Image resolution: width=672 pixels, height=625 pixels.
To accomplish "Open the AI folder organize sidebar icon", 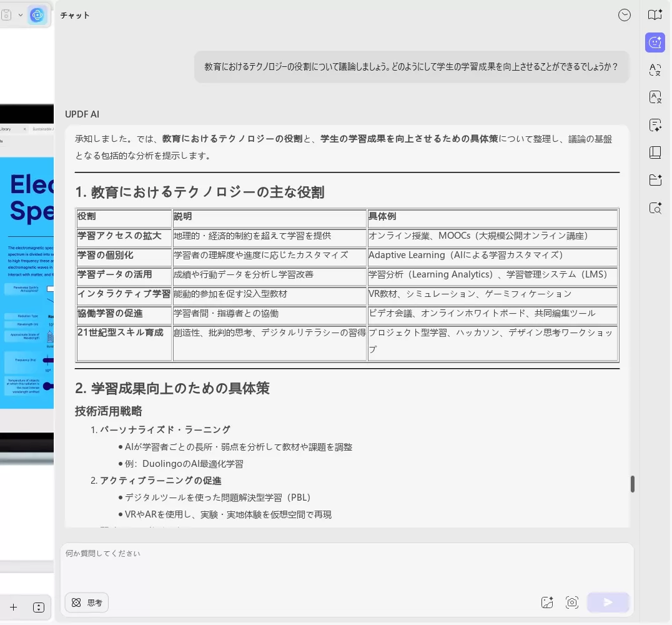I will click(x=655, y=180).
